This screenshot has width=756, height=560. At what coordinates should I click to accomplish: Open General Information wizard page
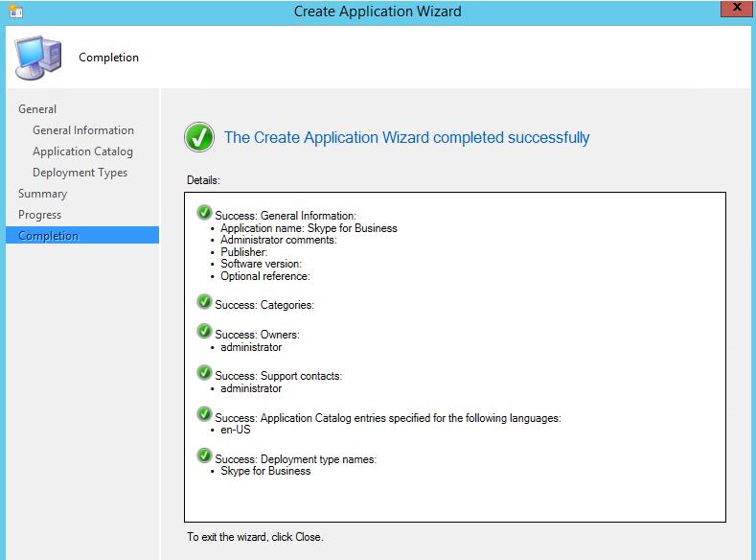[83, 130]
